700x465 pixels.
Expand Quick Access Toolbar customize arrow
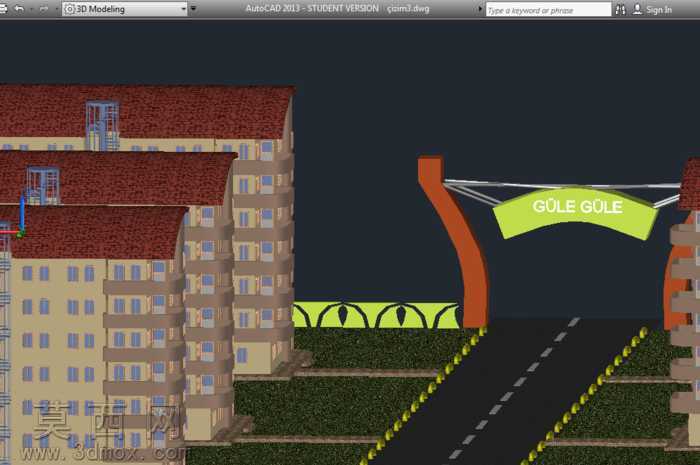[x=193, y=8]
